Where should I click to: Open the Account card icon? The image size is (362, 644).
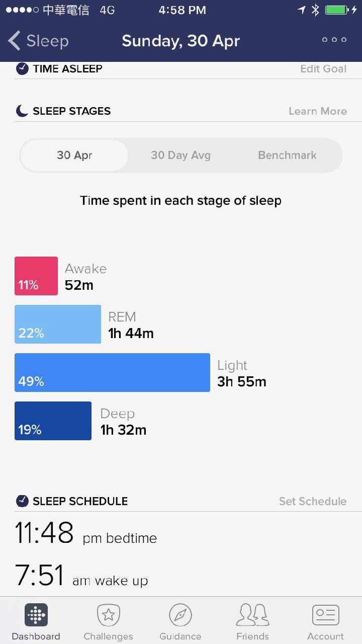[x=325, y=615]
